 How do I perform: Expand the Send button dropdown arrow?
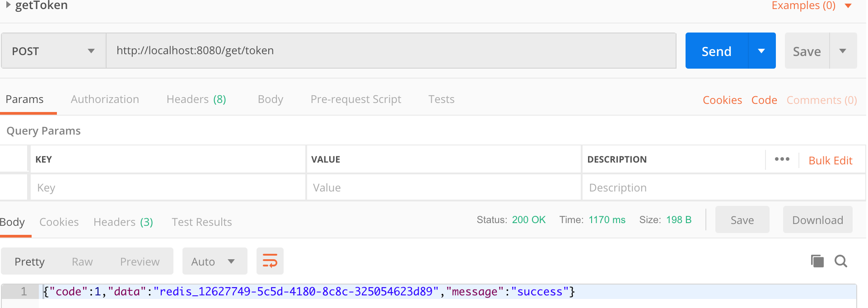point(761,51)
